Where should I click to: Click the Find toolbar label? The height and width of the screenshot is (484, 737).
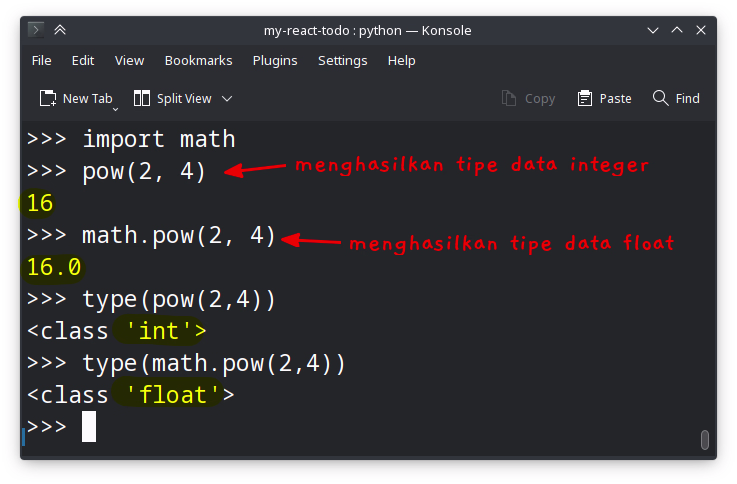[x=688, y=99]
